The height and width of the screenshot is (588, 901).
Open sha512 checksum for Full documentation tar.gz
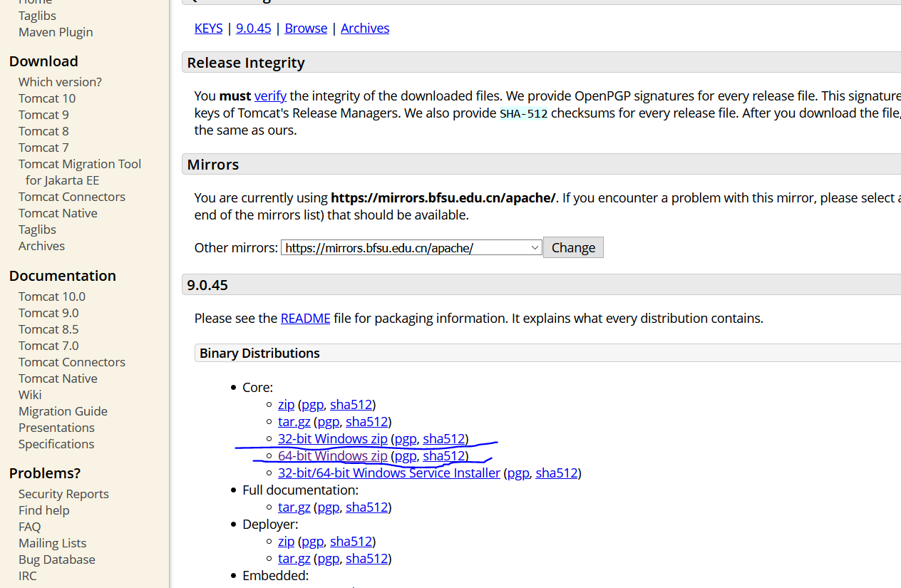coord(366,507)
